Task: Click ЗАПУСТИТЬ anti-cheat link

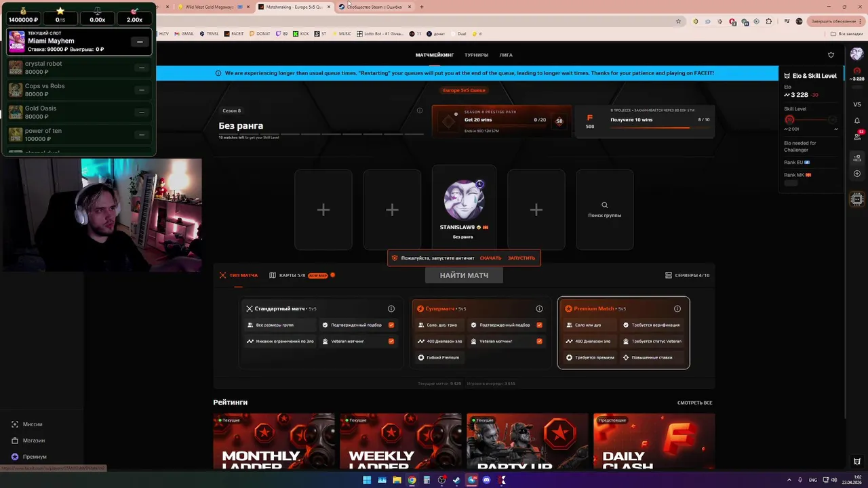Action: tap(521, 258)
